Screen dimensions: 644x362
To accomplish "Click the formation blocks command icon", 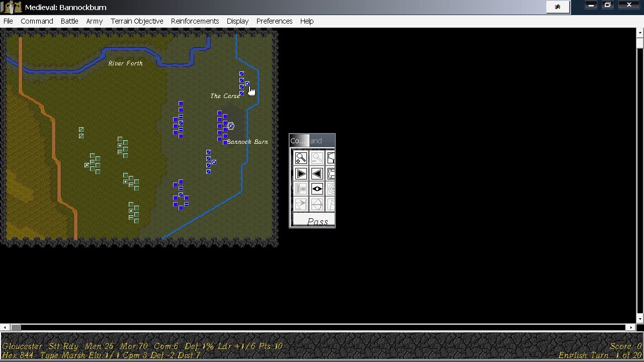I will [x=301, y=189].
